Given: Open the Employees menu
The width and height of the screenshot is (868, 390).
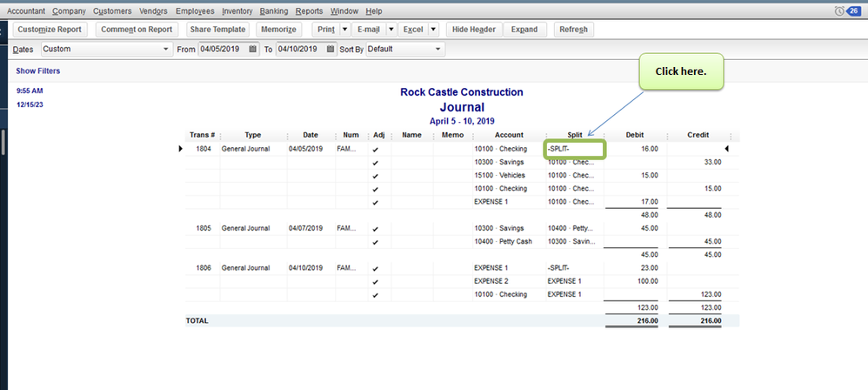Looking at the screenshot, I should point(195,11).
